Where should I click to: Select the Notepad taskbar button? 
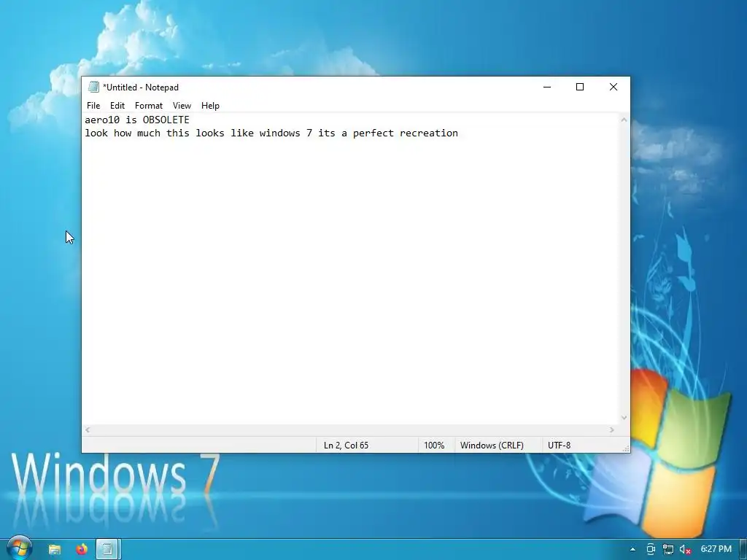(x=108, y=549)
